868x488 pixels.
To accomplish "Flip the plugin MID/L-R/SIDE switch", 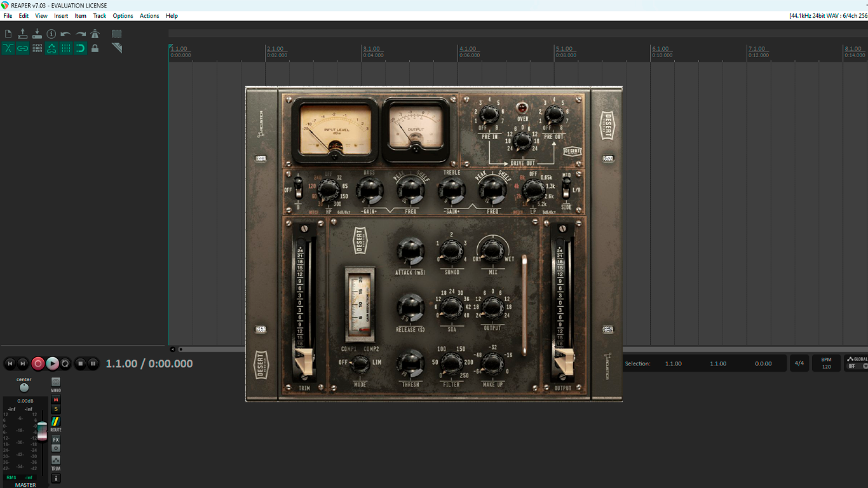I will [x=567, y=189].
